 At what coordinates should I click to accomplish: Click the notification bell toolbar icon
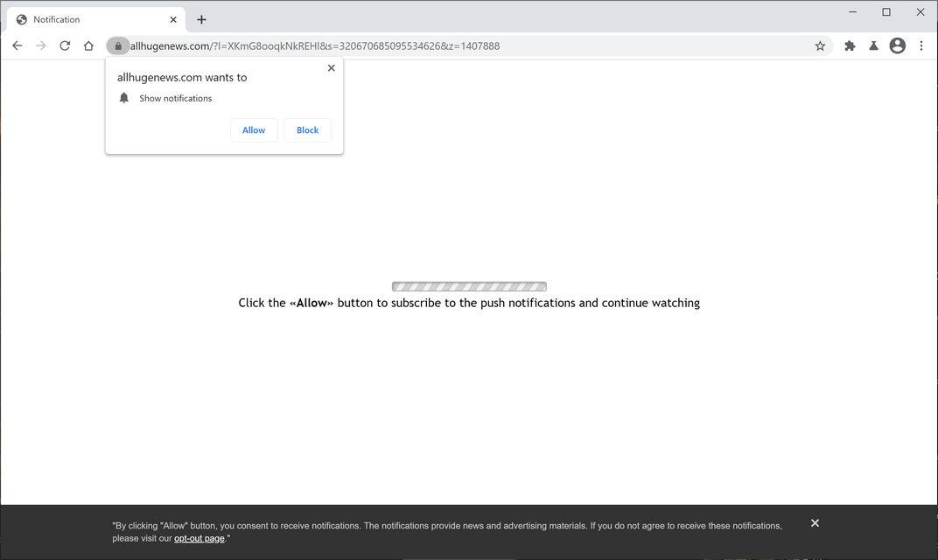pyautogui.click(x=873, y=45)
